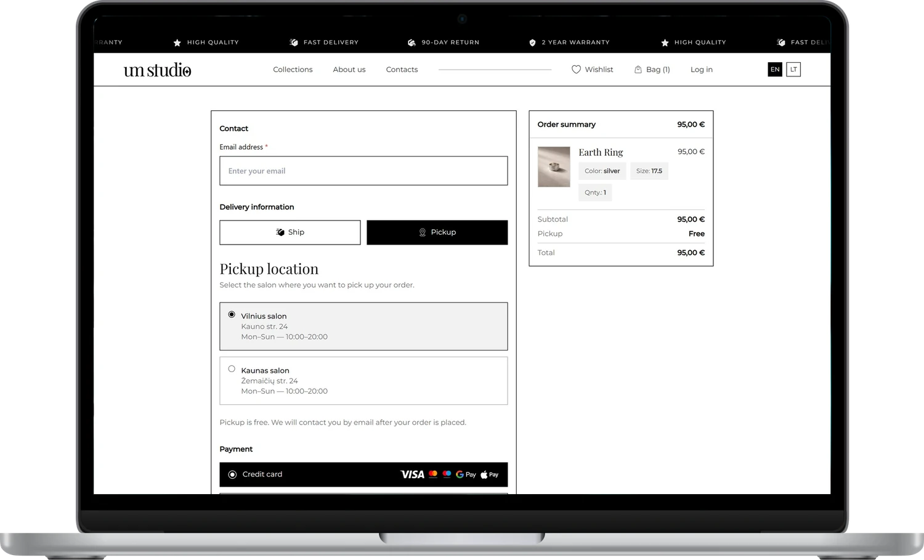The image size is (924, 560).
Task: Choose the Ship delivery option
Action: click(x=290, y=232)
